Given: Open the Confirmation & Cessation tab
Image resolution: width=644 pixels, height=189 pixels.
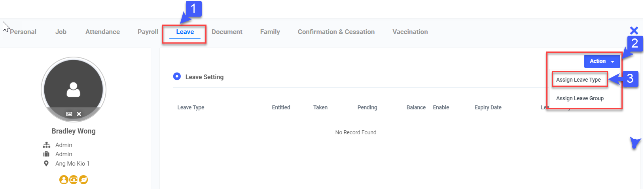Looking at the screenshot, I should point(336,32).
